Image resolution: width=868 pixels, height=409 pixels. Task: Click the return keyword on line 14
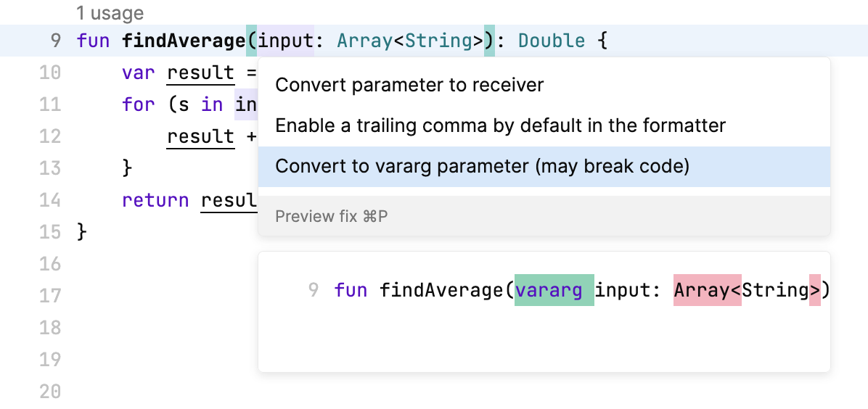point(155,200)
